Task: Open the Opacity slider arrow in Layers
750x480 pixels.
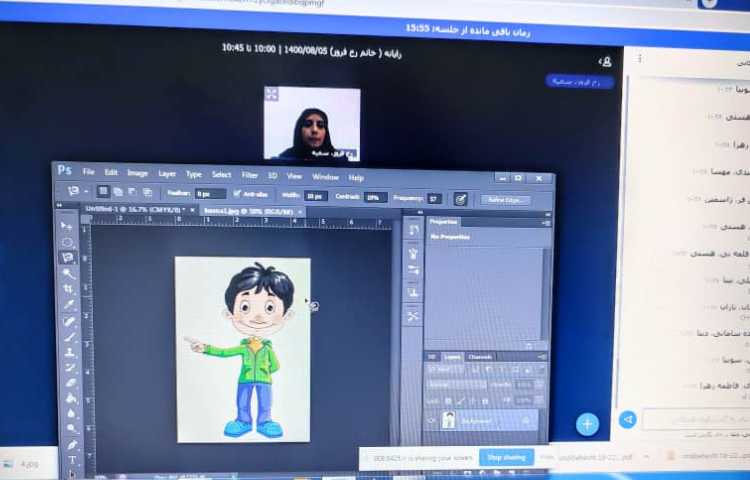Action: (539, 385)
